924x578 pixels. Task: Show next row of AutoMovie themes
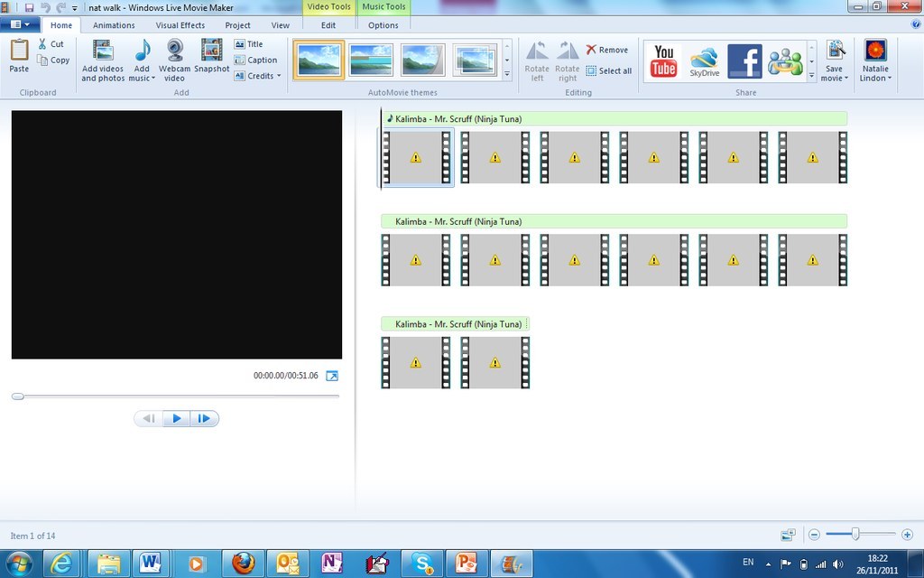point(507,61)
